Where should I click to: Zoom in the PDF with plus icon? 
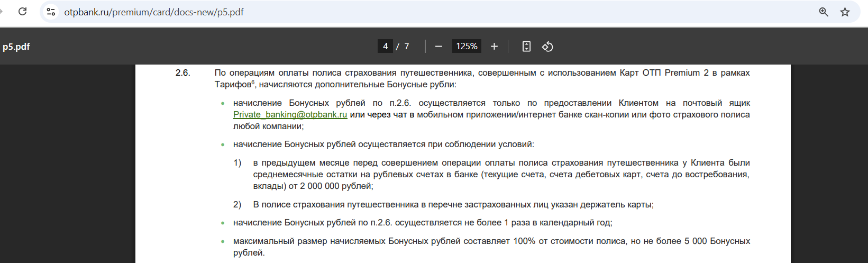[x=494, y=47]
